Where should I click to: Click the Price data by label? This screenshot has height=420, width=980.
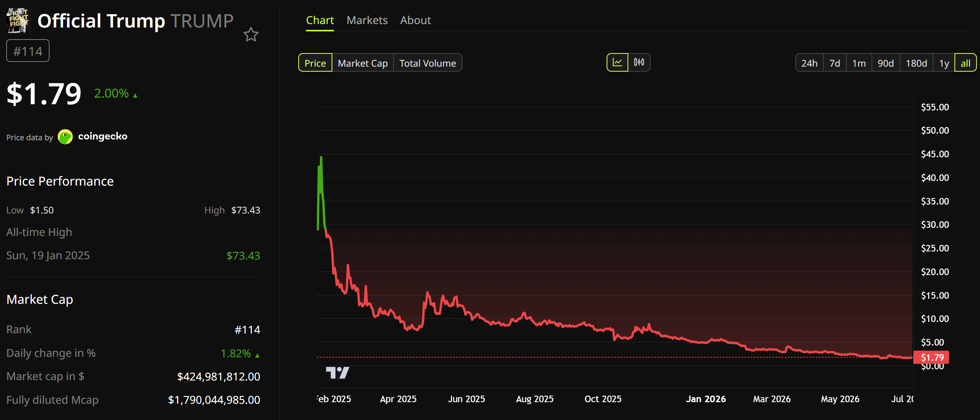[30, 138]
